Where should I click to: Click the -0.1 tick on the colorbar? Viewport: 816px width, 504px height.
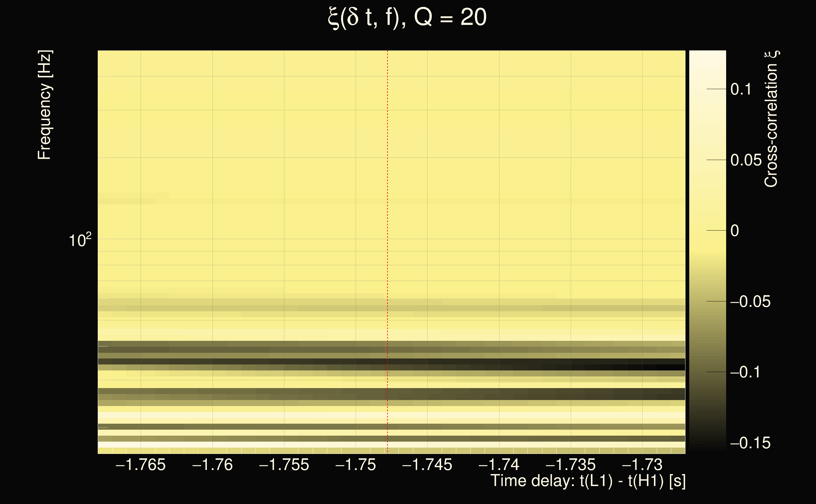745,372
